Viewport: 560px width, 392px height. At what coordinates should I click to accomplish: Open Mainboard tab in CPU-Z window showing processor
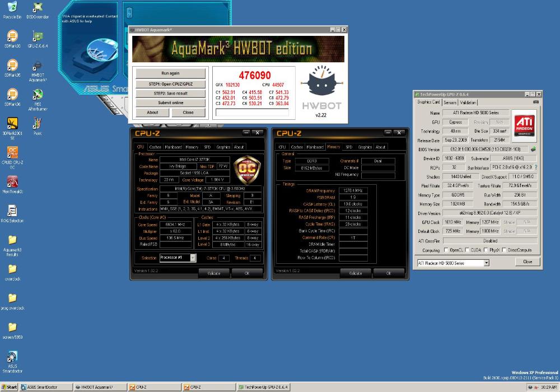[x=173, y=147]
